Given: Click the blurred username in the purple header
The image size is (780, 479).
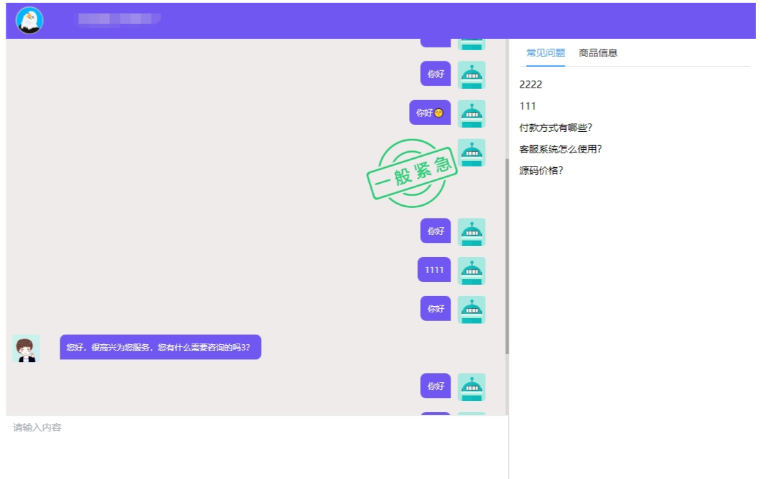Looking at the screenshot, I should (119, 19).
